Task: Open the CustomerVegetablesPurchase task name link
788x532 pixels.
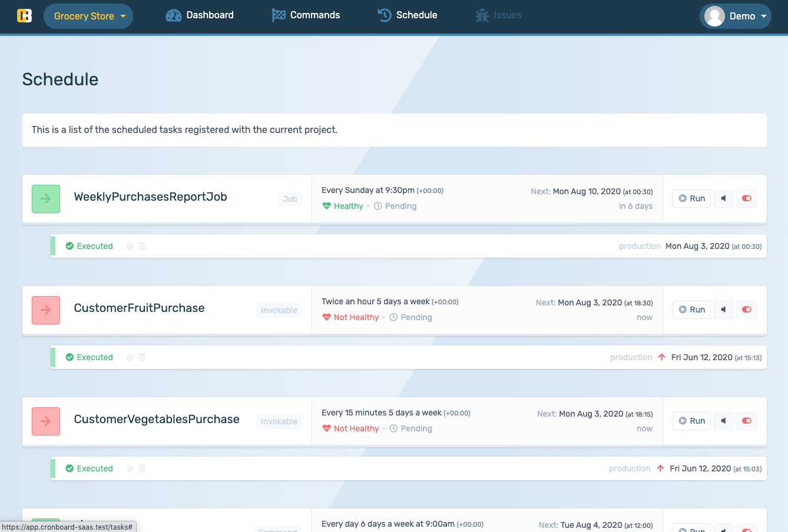Action: coord(157,419)
